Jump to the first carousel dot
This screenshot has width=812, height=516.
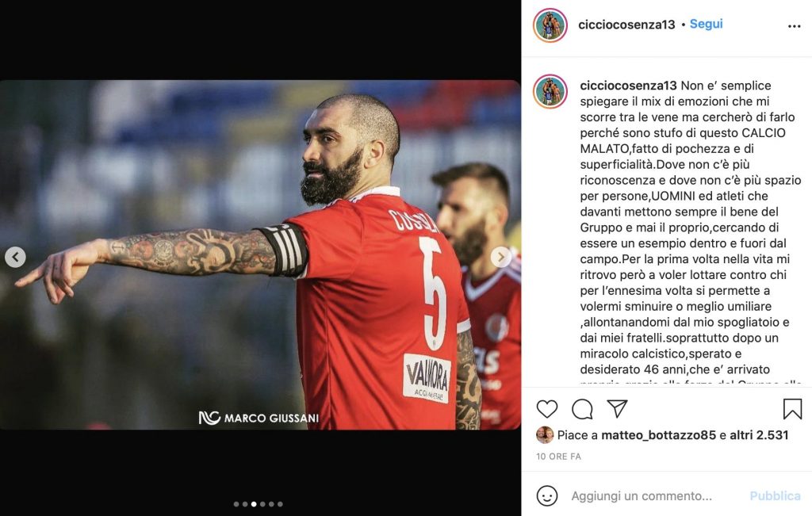236,504
